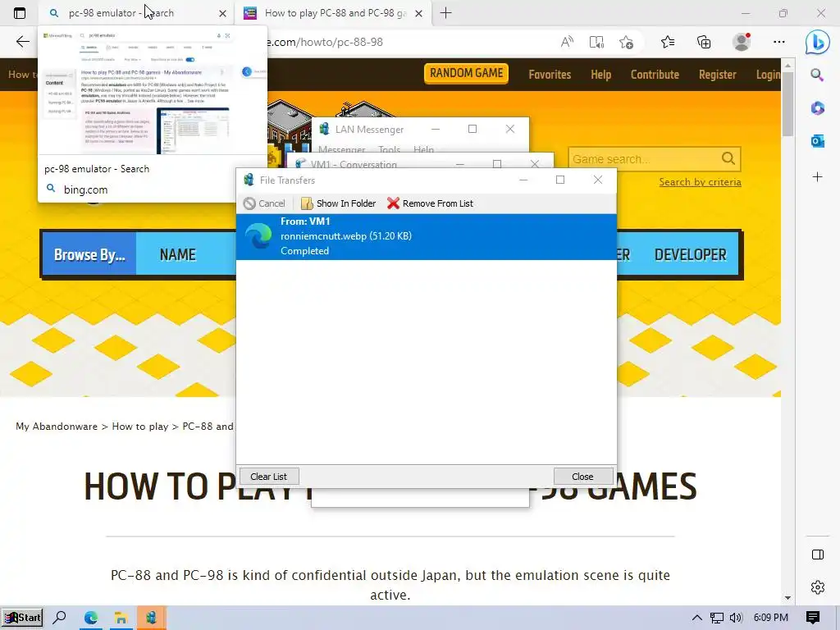Open the Register link

pyautogui.click(x=717, y=75)
